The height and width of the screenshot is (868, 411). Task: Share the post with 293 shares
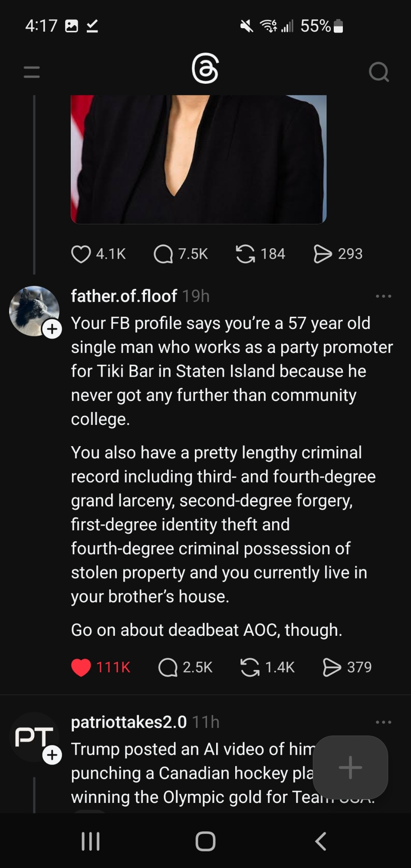322,254
